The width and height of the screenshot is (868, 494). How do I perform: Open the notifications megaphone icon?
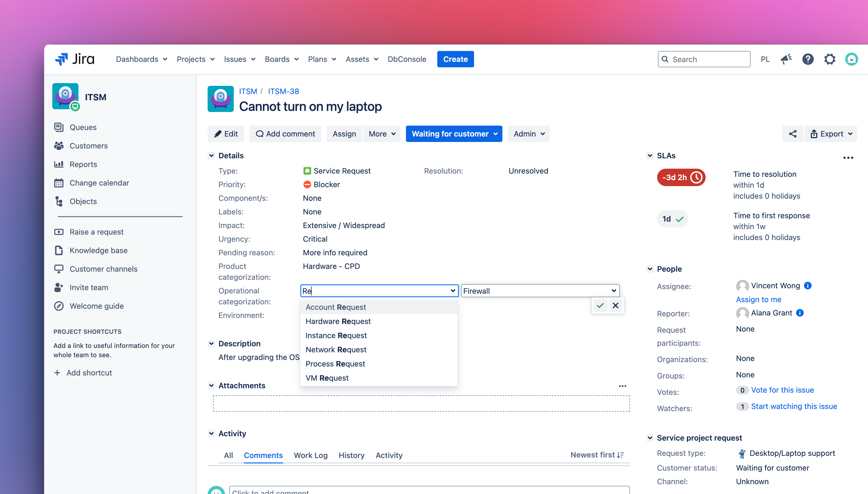tap(786, 59)
